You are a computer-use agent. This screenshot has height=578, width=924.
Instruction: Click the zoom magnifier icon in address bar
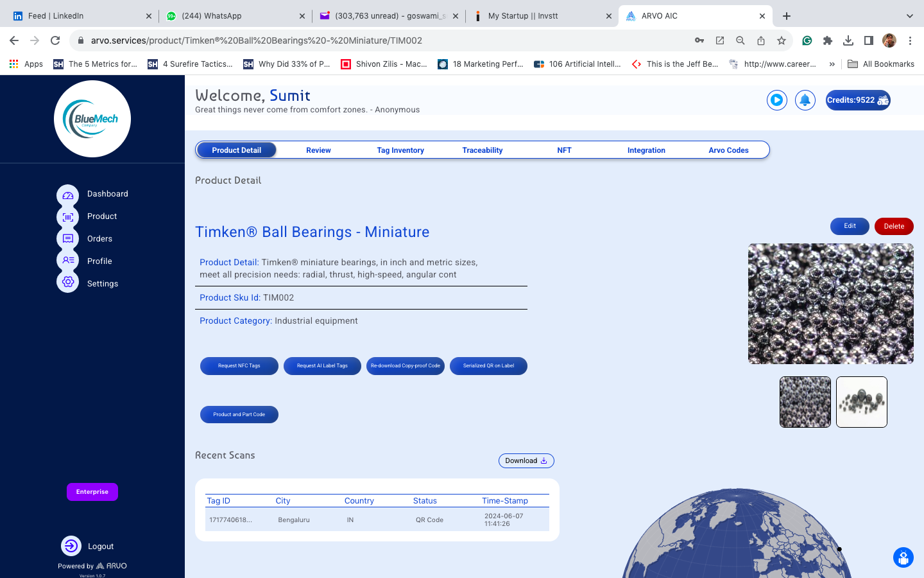740,40
